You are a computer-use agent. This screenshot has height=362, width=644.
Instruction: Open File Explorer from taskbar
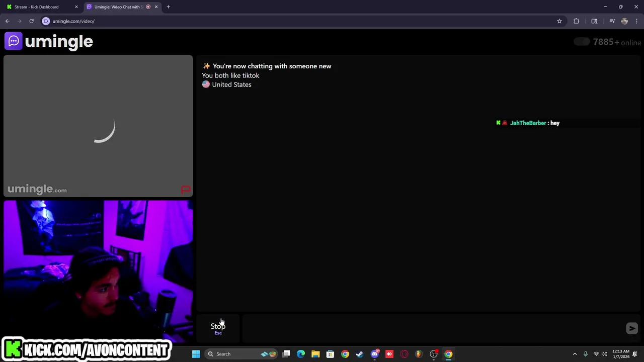[315, 354]
